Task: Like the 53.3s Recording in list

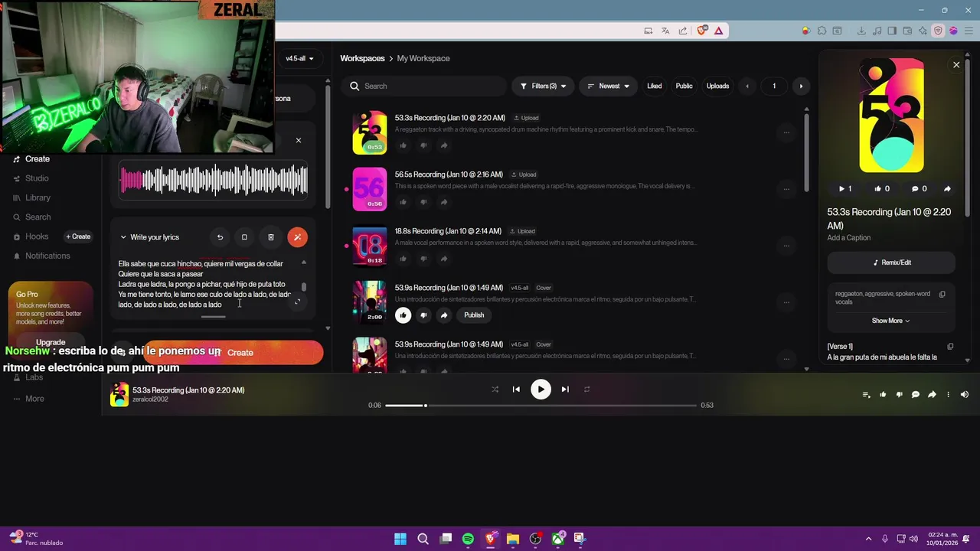Action: 403,145
